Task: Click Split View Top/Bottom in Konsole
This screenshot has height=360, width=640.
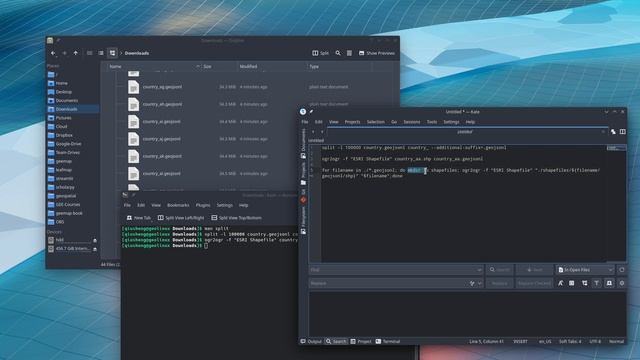Action: pos(236,218)
